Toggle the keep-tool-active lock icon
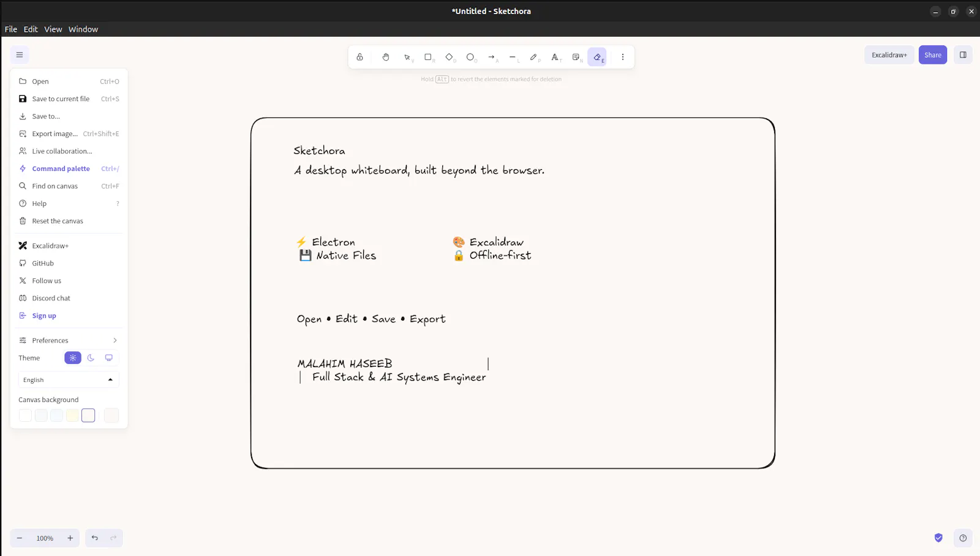The width and height of the screenshot is (980, 556). [x=360, y=57]
